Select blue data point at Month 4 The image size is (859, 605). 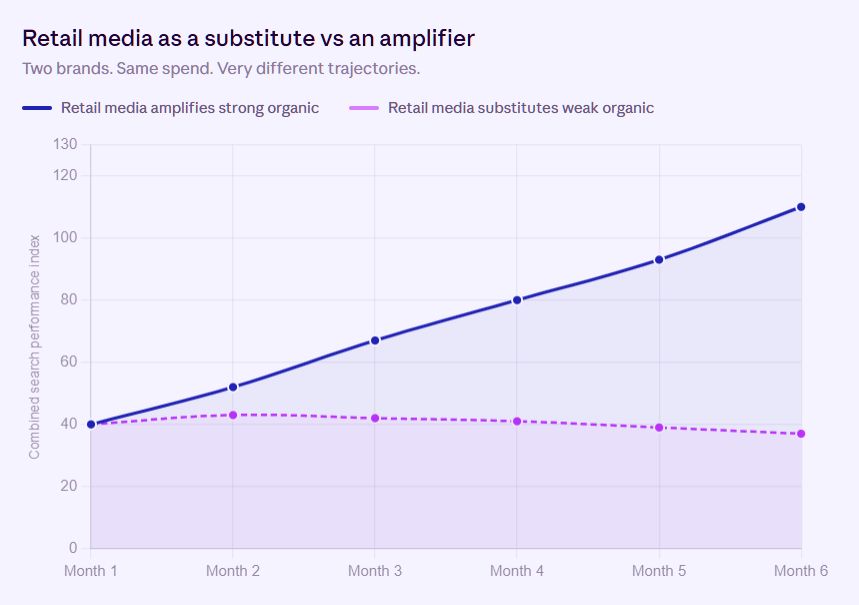tap(517, 300)
